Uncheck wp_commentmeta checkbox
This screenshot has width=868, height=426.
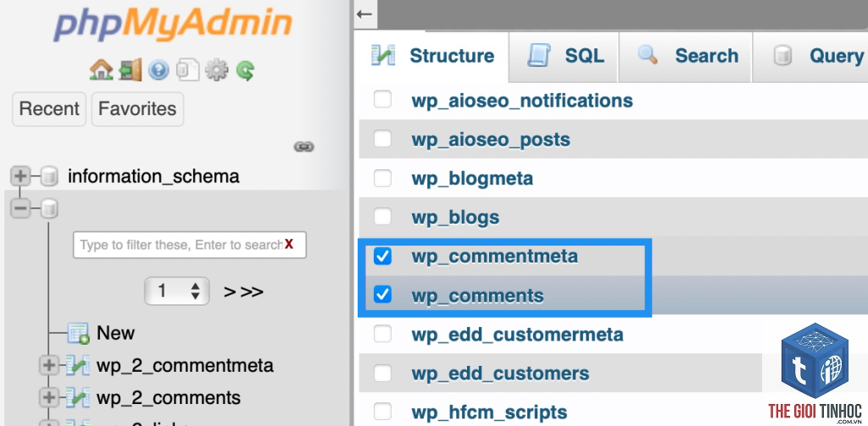click(382, 256)
